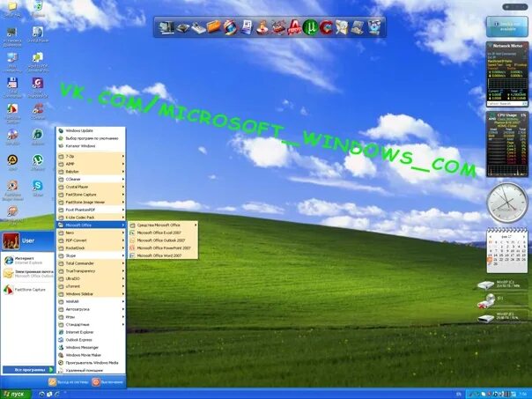Screen dimensions: 532x399
Task: Open the K-Lite Codec Pack folder
Action: 91,218
